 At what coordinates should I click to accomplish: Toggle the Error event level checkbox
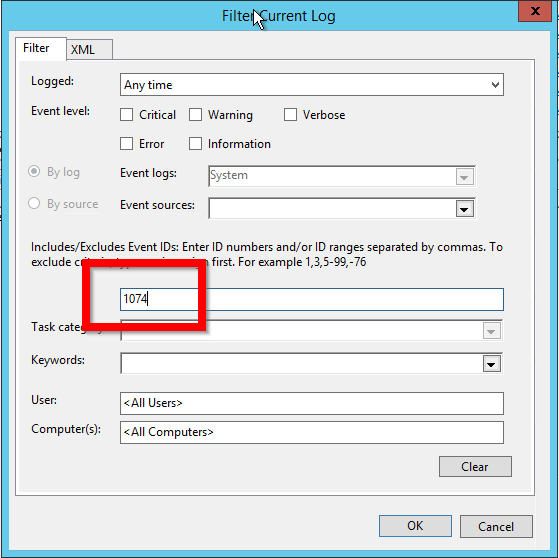(x=126, y=144)
